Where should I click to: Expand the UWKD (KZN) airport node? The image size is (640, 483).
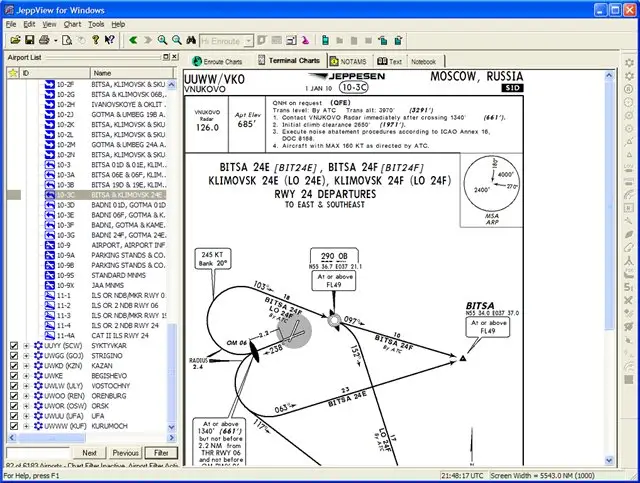pos(27,366)
